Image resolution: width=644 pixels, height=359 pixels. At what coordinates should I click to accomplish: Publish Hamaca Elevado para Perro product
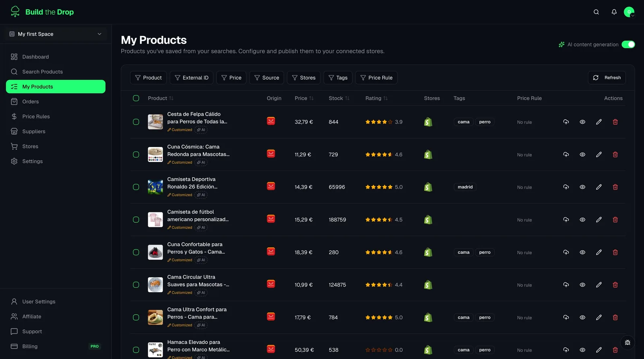(x=566, y=350)
